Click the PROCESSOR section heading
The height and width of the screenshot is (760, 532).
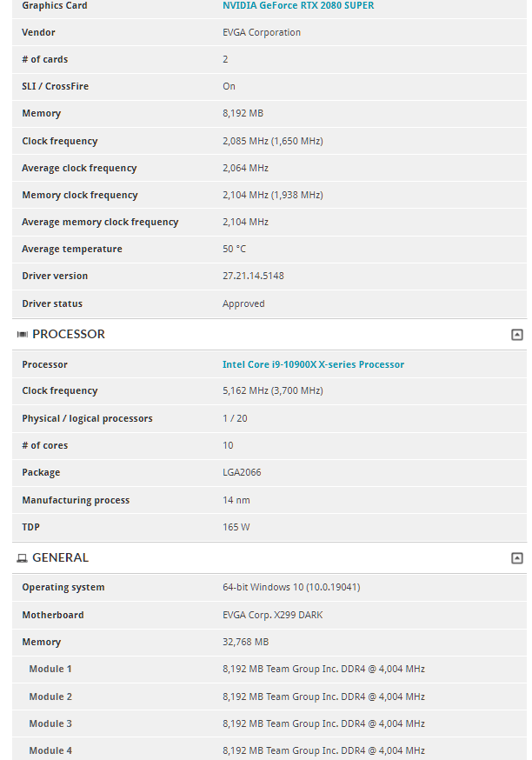69,334
